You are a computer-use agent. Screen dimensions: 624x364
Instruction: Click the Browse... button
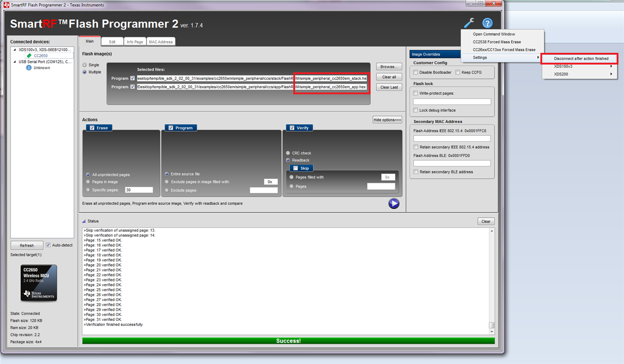coord(389,66)
